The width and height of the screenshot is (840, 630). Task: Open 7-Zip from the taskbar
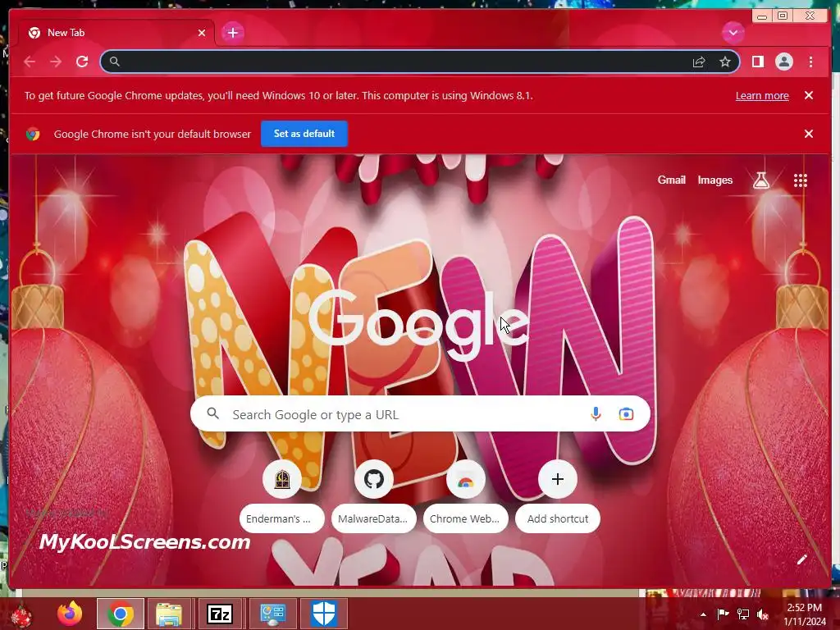click(x=220, y=614)
